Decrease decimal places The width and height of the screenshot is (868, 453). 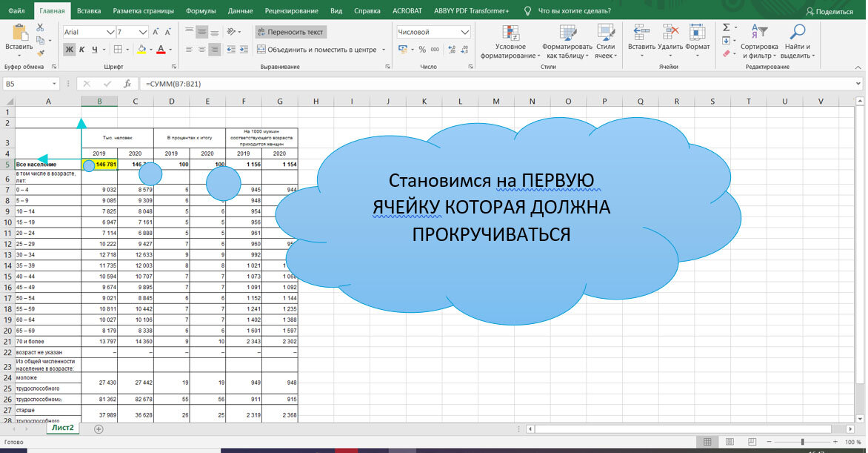point(465,50)
